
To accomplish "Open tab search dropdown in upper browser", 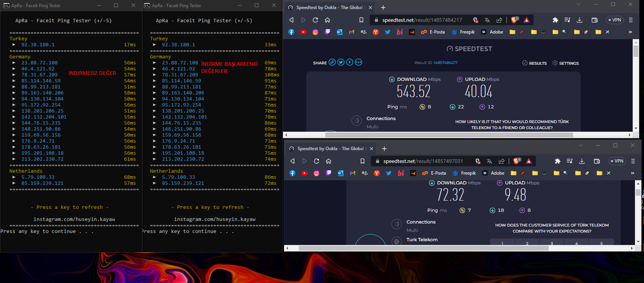I will pos(578,5).
